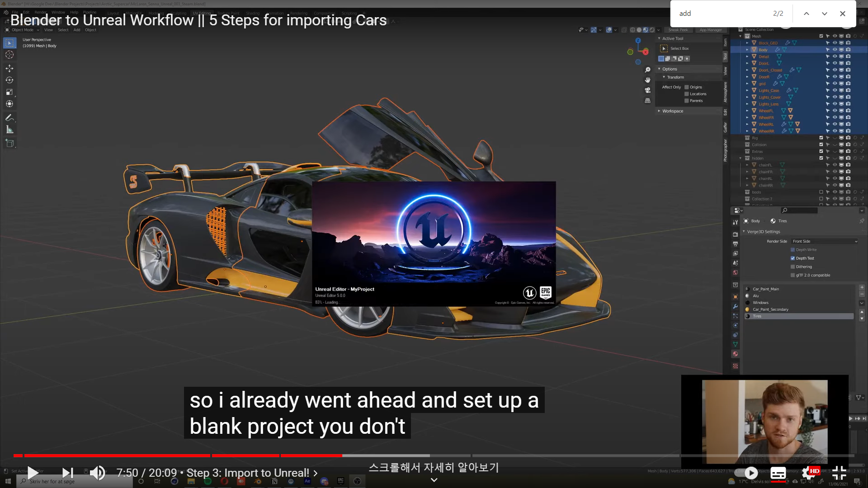Hide the Body mesh in outliner
The height and width of the screenshot is (488, 868).
point(835,50)
